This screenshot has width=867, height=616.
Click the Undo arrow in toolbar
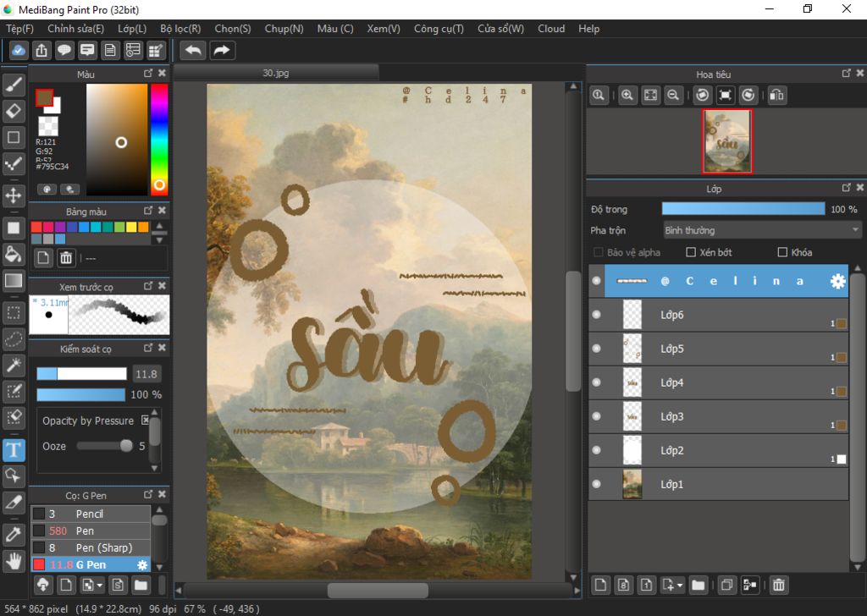point(193,51)
